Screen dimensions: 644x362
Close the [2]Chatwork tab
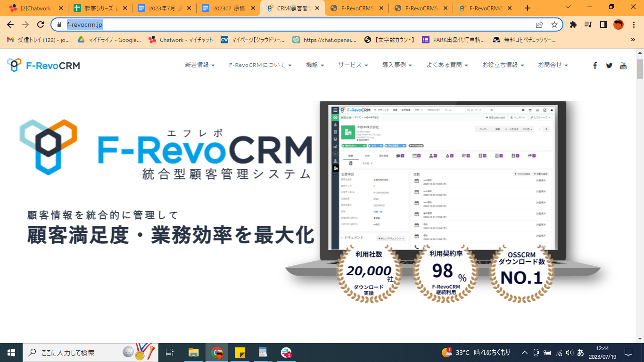[61, 8]
